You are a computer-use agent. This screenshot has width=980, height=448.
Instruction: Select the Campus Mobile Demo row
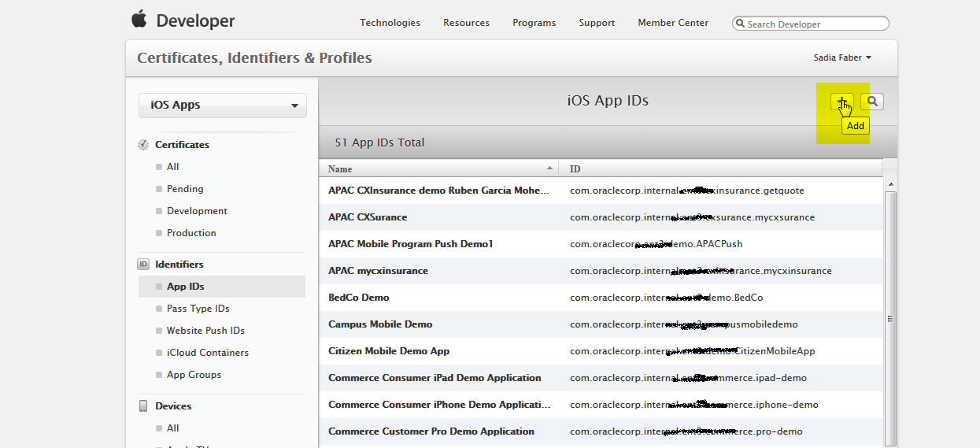coord(601,324)
